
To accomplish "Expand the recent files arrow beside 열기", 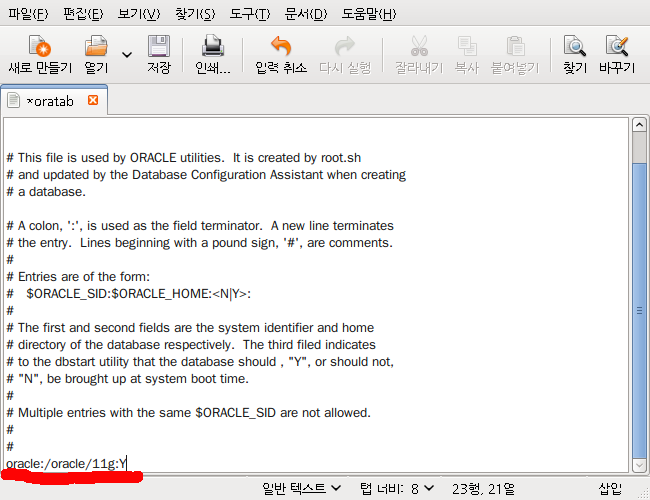I will point(127,54).
